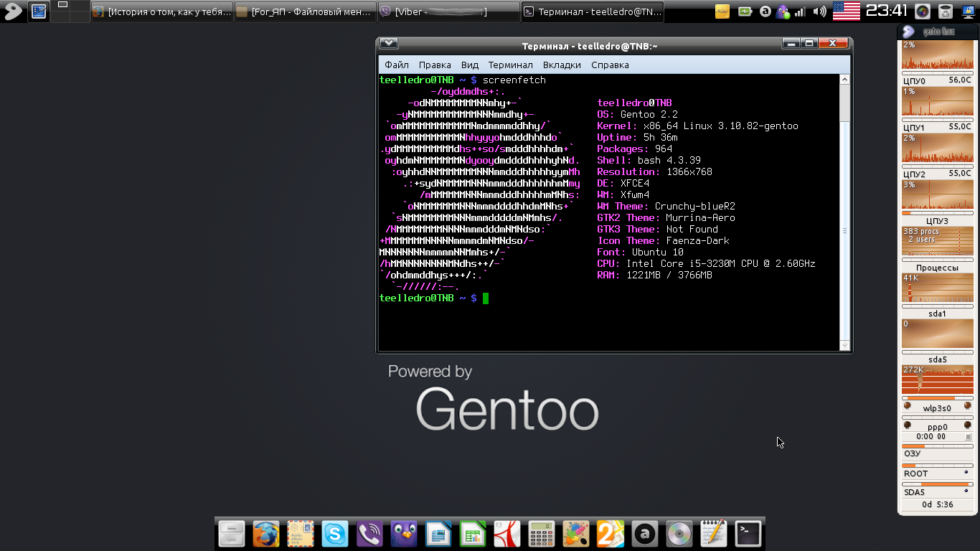Screen dimensions: 980x551
Task: Launch the purple bird messenger icon
Action: pyautogui.click(x=404, y=534)
